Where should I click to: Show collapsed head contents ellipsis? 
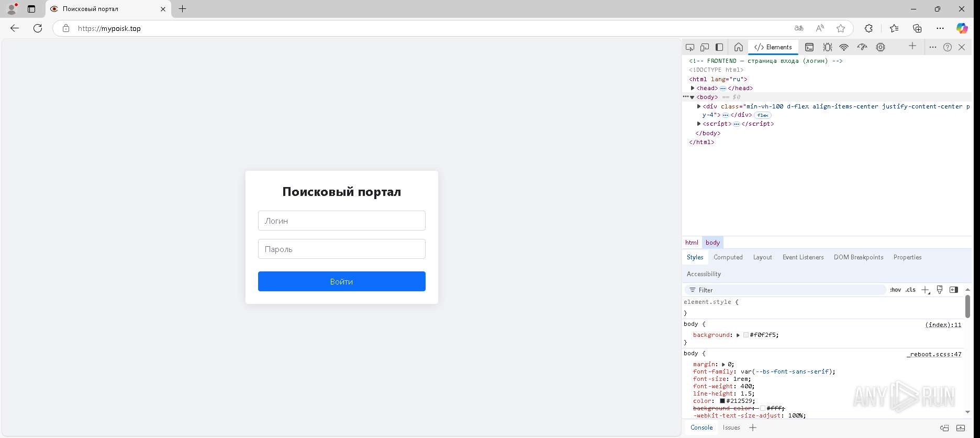pos(723,89)
